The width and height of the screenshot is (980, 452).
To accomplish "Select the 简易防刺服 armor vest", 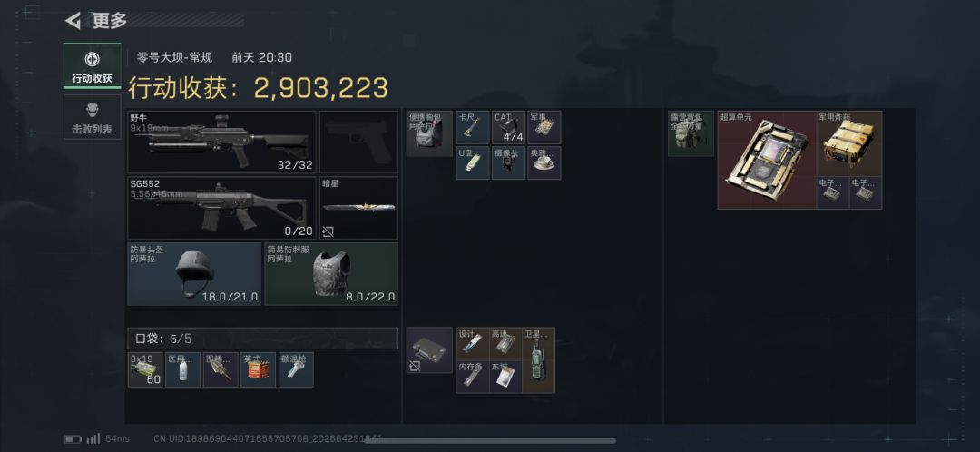I will [x=331, y=274].
